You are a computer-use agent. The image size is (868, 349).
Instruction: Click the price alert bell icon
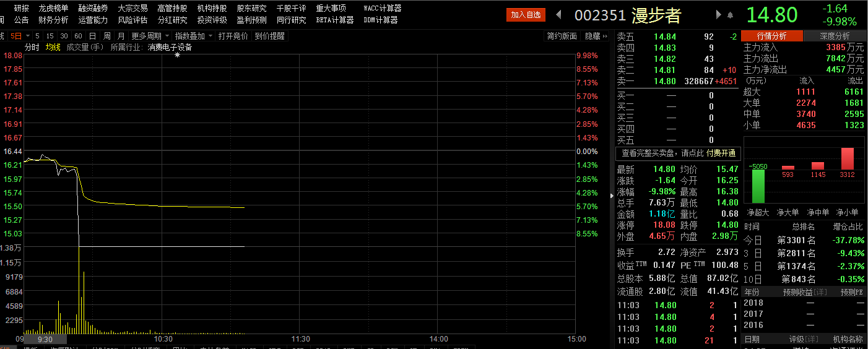(x=731, y=15)
